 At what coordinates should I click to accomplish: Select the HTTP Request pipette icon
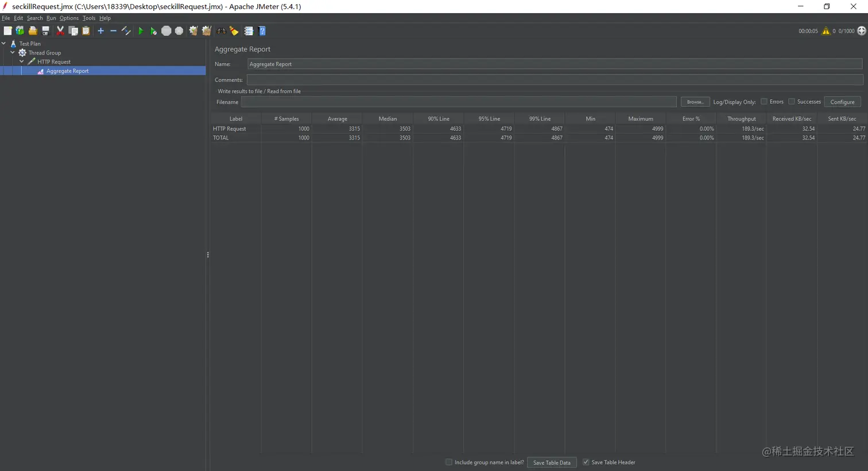(32, 61)
